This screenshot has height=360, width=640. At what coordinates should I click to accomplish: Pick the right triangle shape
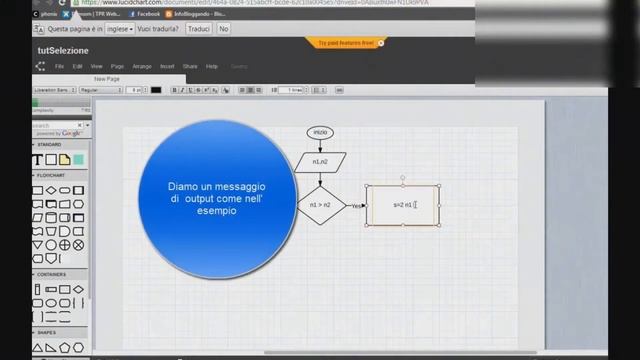51,348
